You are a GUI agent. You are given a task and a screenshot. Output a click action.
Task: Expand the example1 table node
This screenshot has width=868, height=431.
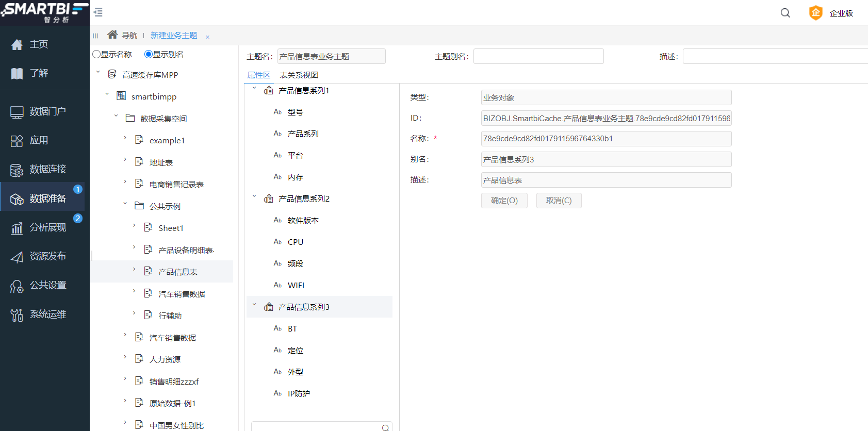point(125,138)
